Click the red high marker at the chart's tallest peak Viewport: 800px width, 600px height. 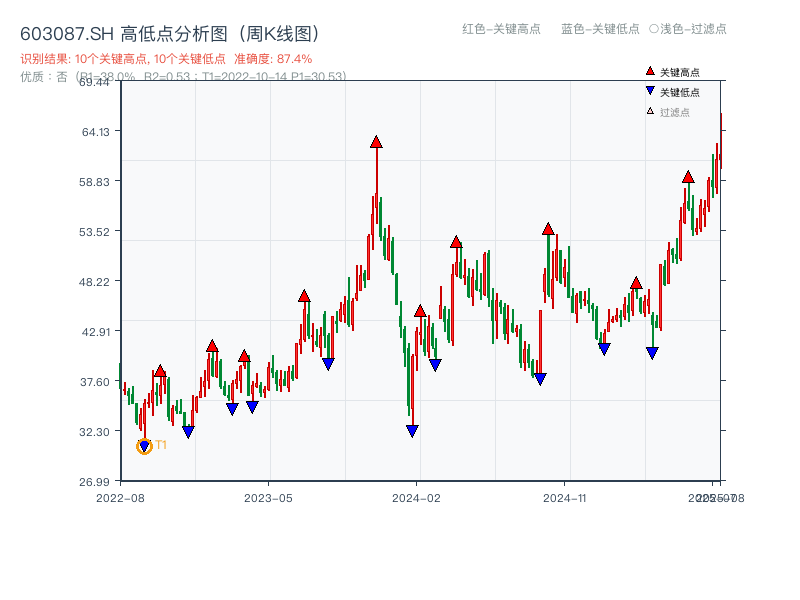click(376, 142)
